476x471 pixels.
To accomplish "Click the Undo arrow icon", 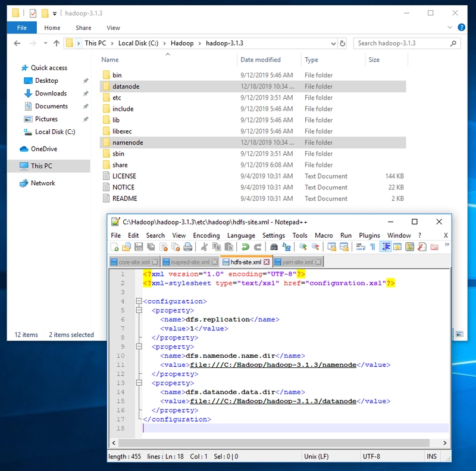I will (x=245, y=247).
